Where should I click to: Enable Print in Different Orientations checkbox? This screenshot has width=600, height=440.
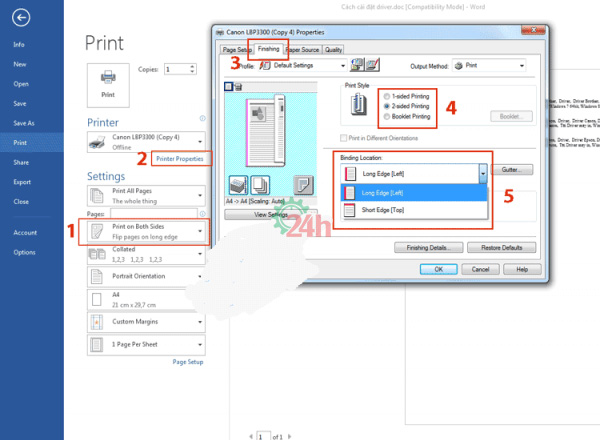344,138
